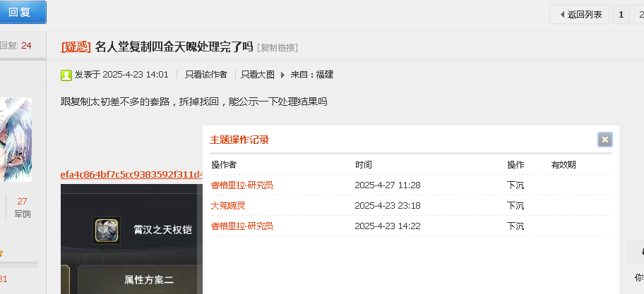Open the efa4c864bf7c5cc9383592f311d4 attachment link
This screenshot has width=644, height=294.
click(x=131, y=175)
